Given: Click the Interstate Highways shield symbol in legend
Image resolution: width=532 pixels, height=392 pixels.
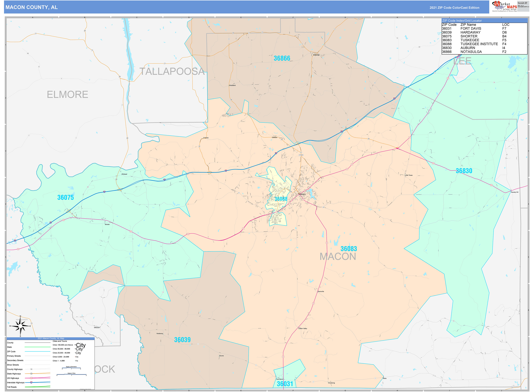Looking at the screenshot, I should point(31,383).
